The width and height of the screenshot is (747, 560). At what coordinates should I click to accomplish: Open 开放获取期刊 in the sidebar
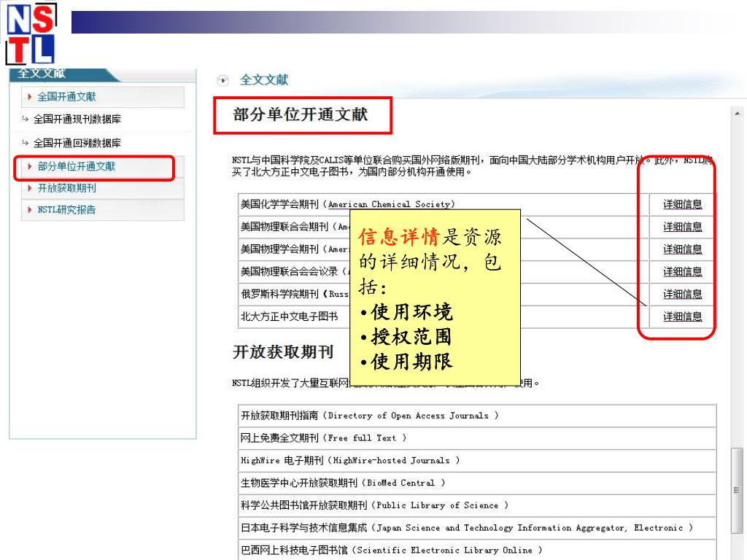click(66, 188)
